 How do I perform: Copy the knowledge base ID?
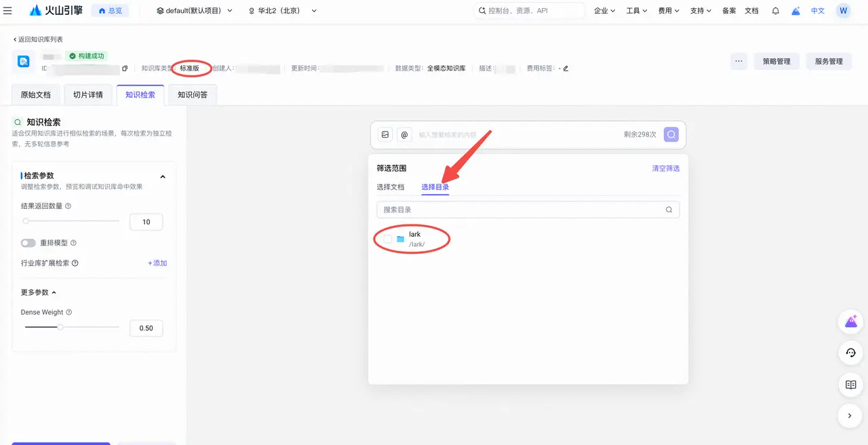click(125, 69)
